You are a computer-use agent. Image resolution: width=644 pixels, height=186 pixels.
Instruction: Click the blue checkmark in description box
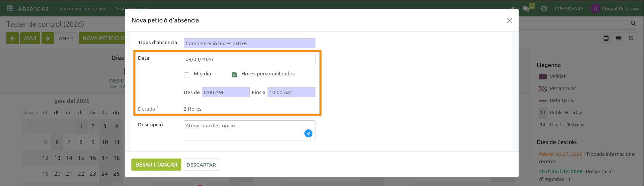click(x=308, y=133)
